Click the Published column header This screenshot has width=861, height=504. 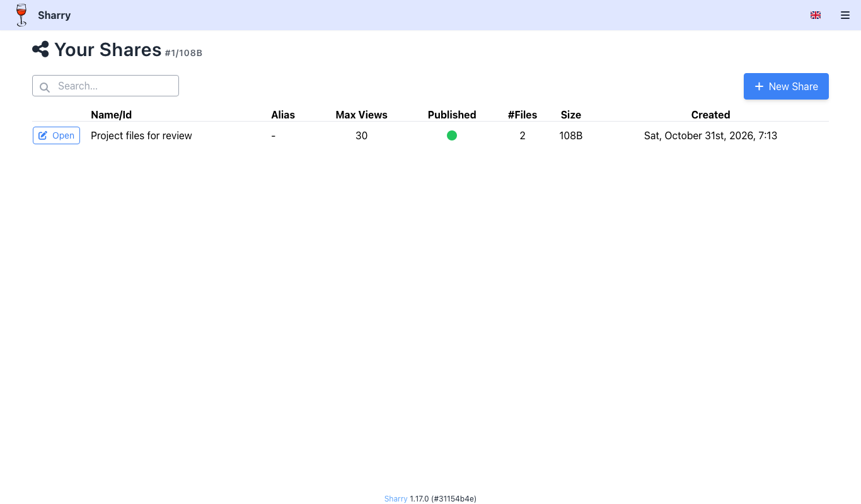pyautogui.click(x=452, y=115)
